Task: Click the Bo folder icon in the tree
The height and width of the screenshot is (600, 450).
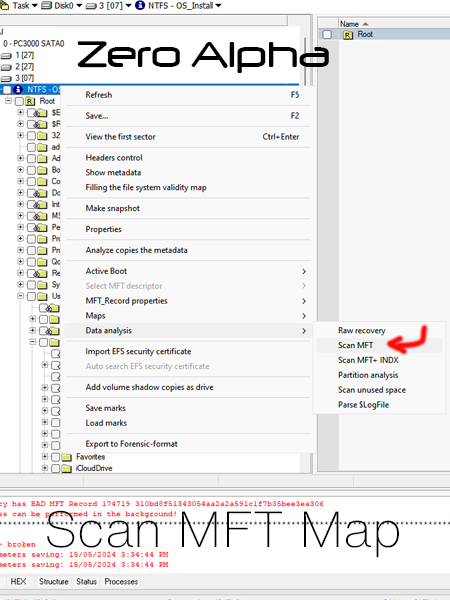Action: coord(42,170)
